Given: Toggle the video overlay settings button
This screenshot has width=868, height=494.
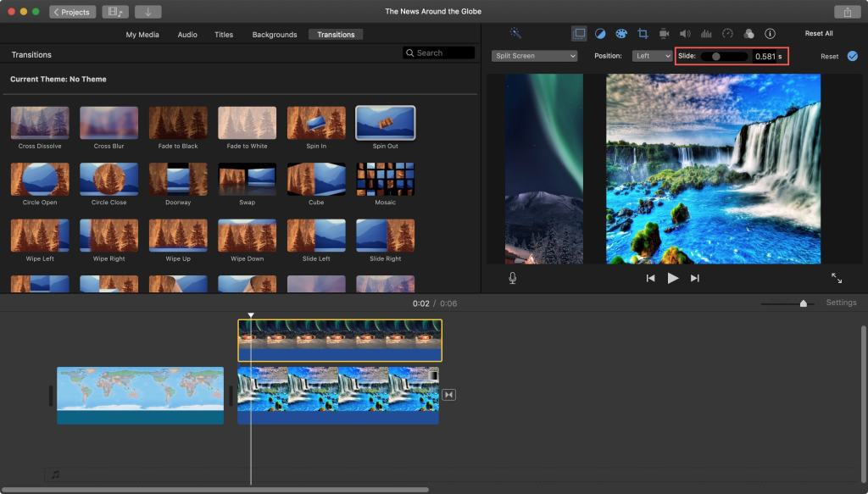Looking at the screenshot, I should click(x=579, y=34).
